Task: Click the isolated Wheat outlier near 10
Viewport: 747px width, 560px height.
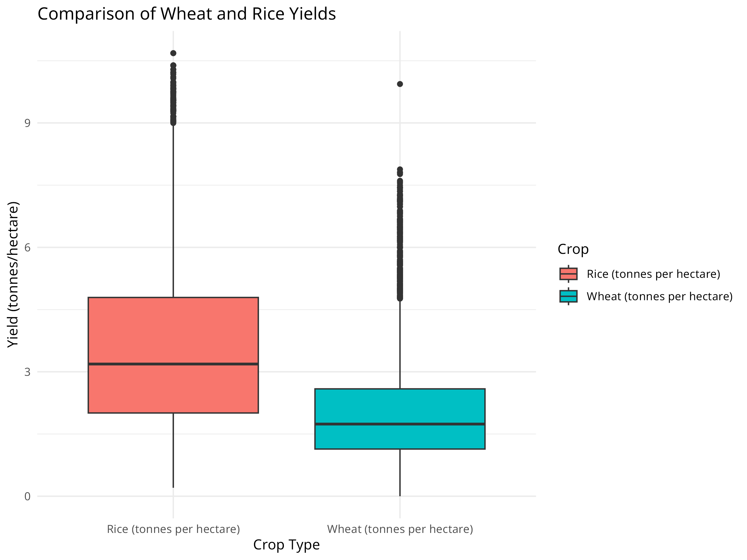Action: [x=400, y=84]
